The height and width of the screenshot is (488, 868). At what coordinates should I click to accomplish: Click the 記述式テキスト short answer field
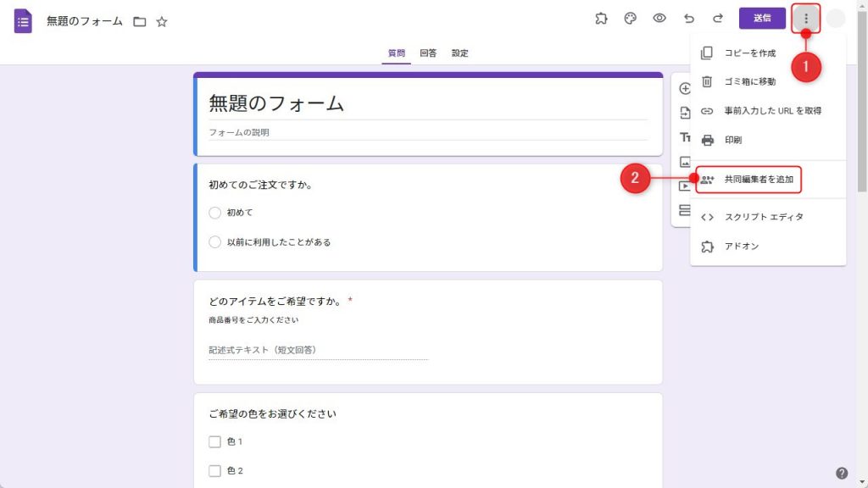pyautogui.click(x=319, y=350)
